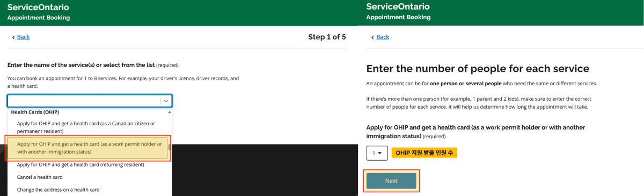Select OHIP as Canadian citizen or permanent resident
644x196 pixels.
click(x=86, y=127)
